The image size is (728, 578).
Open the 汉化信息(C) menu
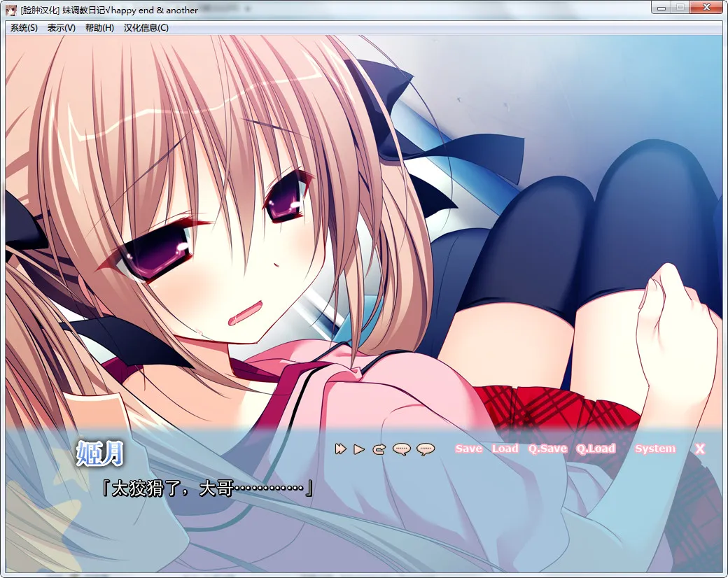pos(145,27)
